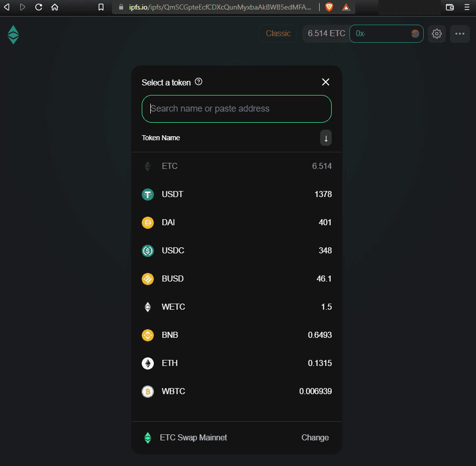This screenshot has width=476, height=466.
Task: Open the wallet address 0x account dropdown
Action: (381, 34)
